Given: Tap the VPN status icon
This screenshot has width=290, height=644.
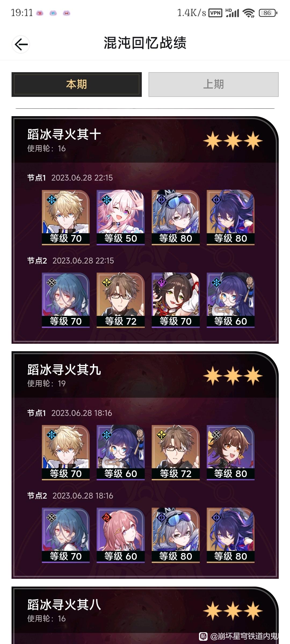Looking at the screenshot, I should (x=215, y=13).
